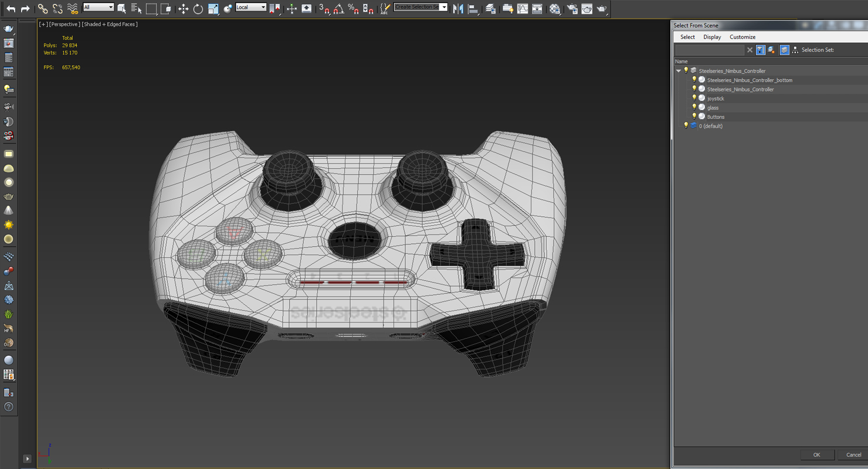Click the Render Production teapot
The height and width of the screenshot is (469, 868).
pos(602,9)
